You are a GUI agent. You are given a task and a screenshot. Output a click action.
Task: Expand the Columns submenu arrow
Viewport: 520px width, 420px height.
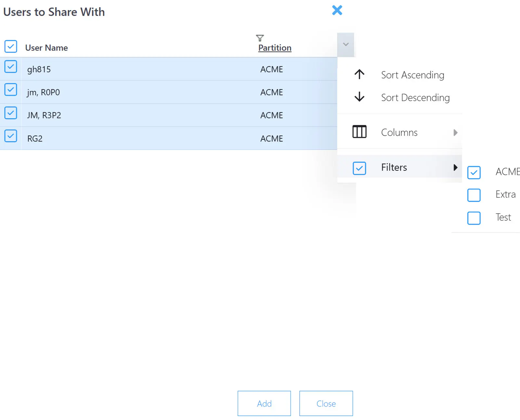455,132
